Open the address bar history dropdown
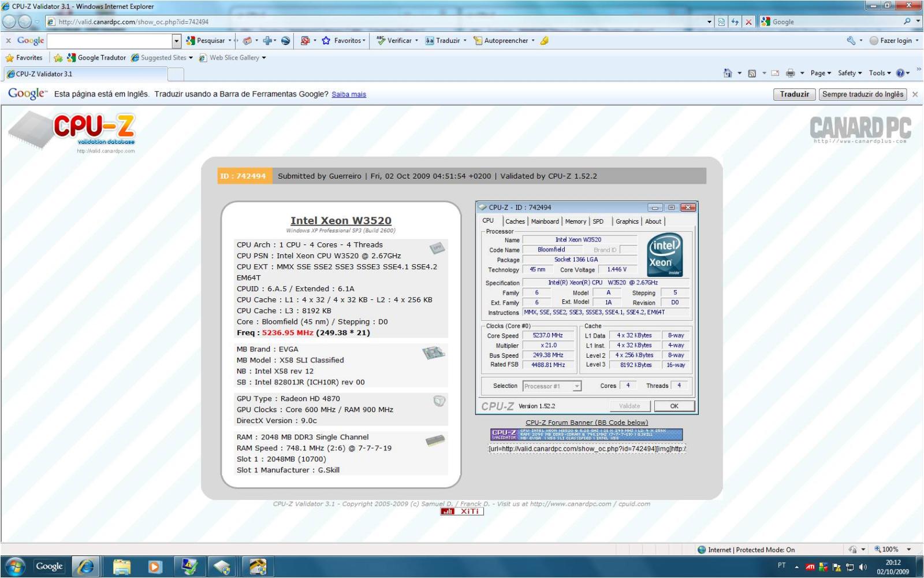The image size is (924, 578). click(709, 21)
